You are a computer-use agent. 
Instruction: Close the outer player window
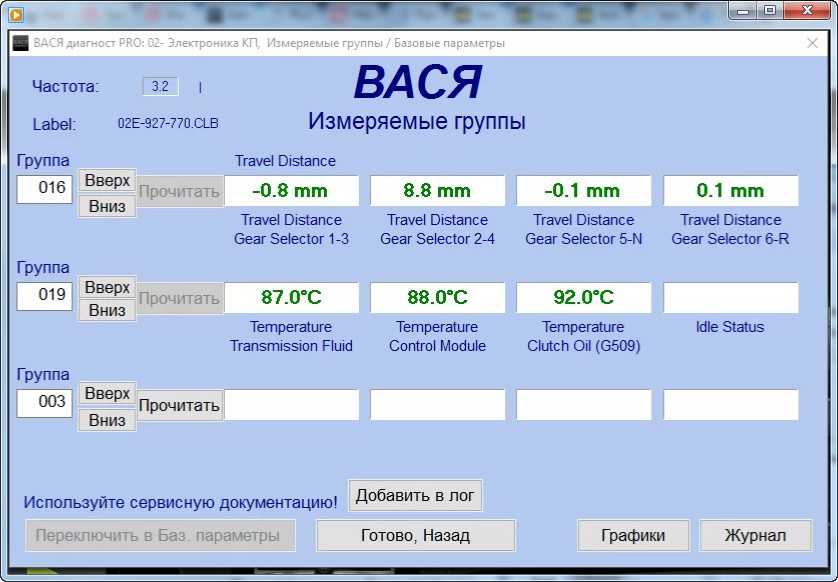pyautogui.click(x=808, y=10)
